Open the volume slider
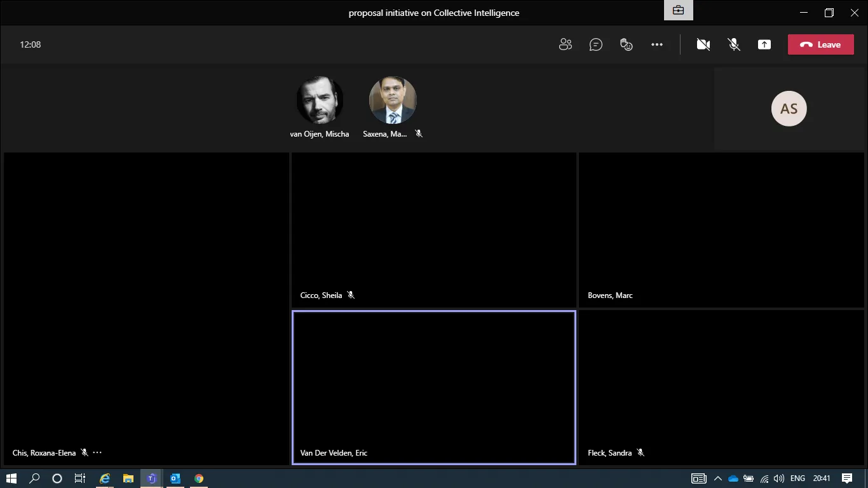The image size is (868, 488). 779,478
